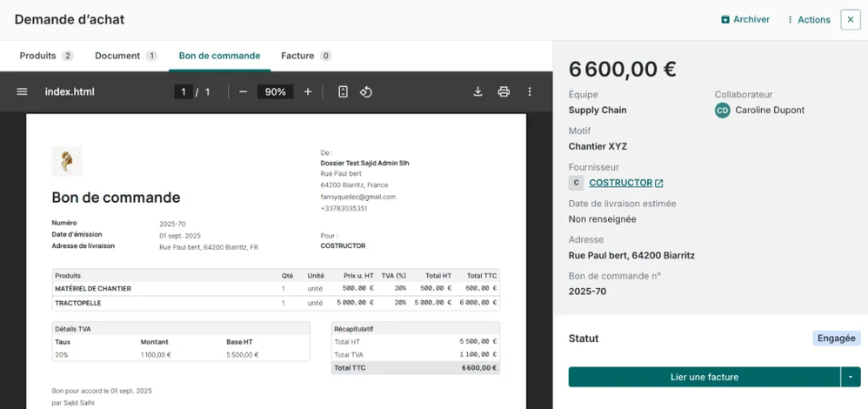Switch to the Document tab
This screenshot has width=868, height=409.
pyautogui.click(x=126, y=56)
